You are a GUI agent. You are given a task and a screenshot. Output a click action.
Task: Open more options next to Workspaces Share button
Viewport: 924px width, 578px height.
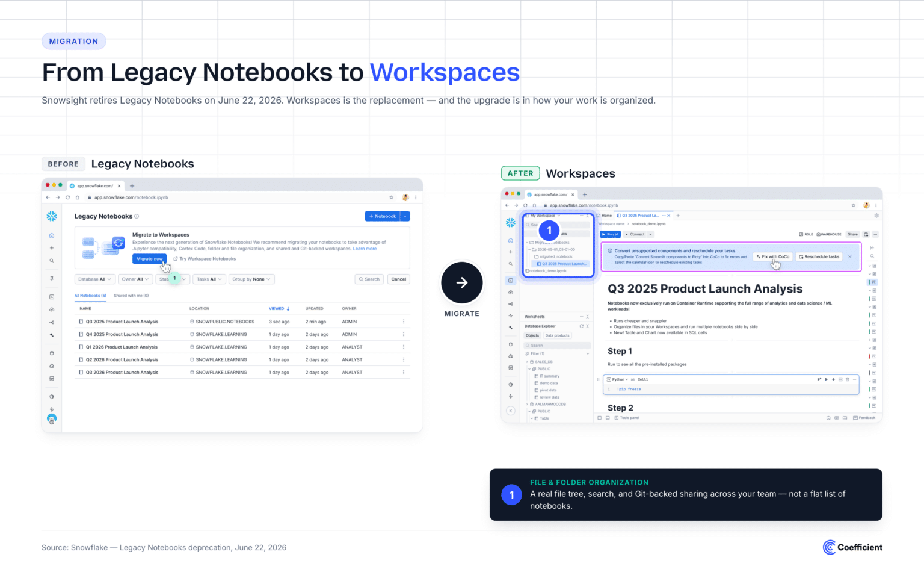click(x=875, y=234)
